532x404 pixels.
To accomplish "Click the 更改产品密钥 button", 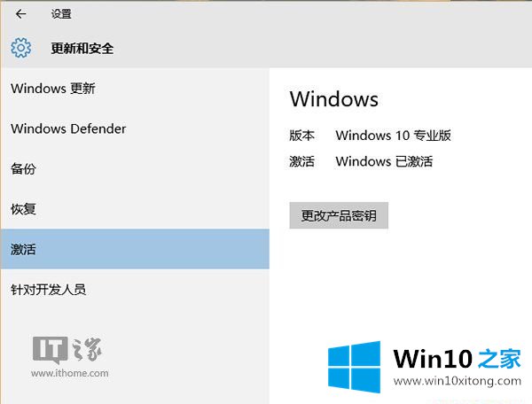I will click(339, 215).
